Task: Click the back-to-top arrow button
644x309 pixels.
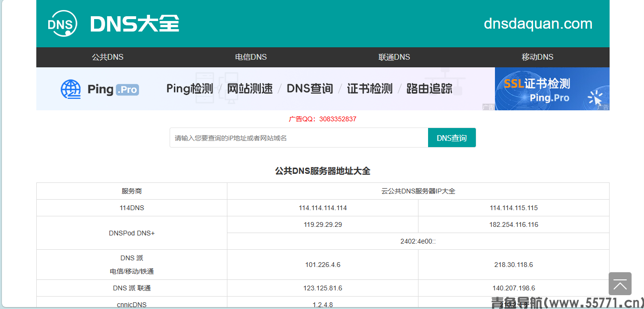Action: (620, 284)
